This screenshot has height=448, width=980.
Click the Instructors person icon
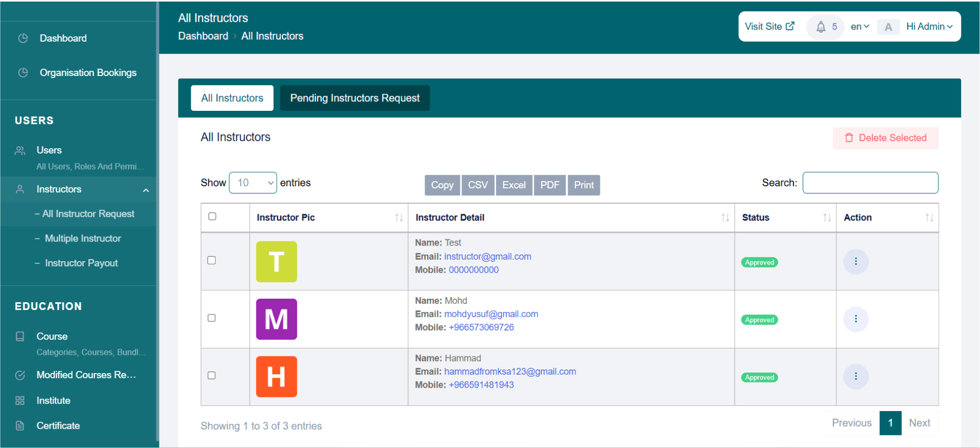[x=20, y=189]
